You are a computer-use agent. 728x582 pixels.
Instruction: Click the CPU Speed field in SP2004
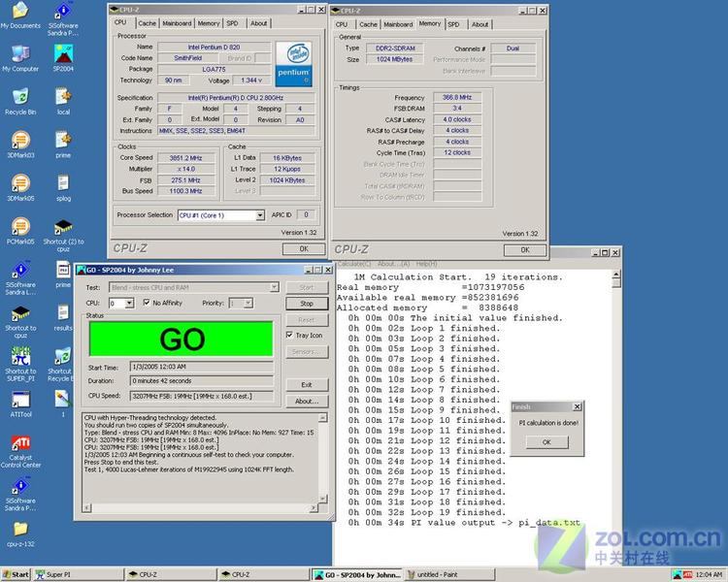coord(202,396)
